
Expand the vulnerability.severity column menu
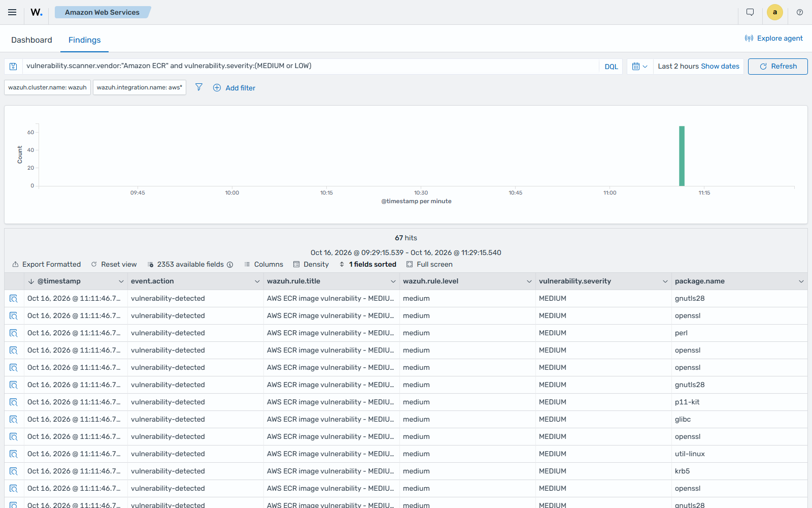pos(665,281)
